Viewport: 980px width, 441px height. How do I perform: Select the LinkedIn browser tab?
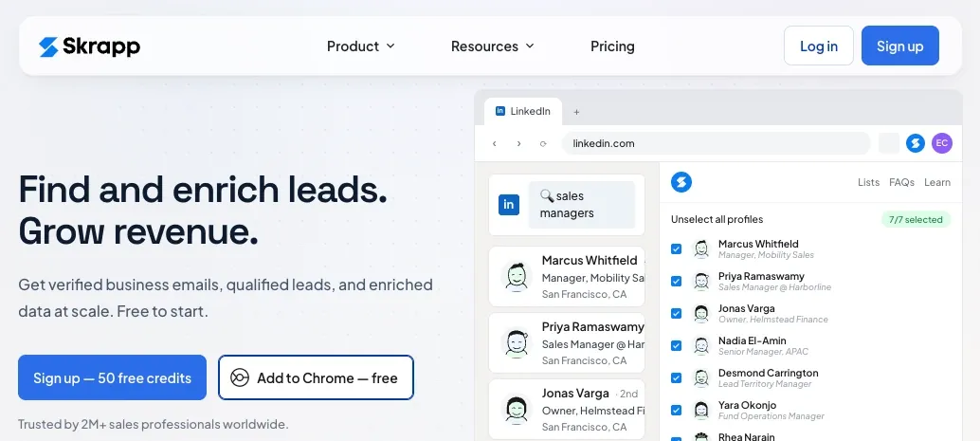click(x=523, y=111)
